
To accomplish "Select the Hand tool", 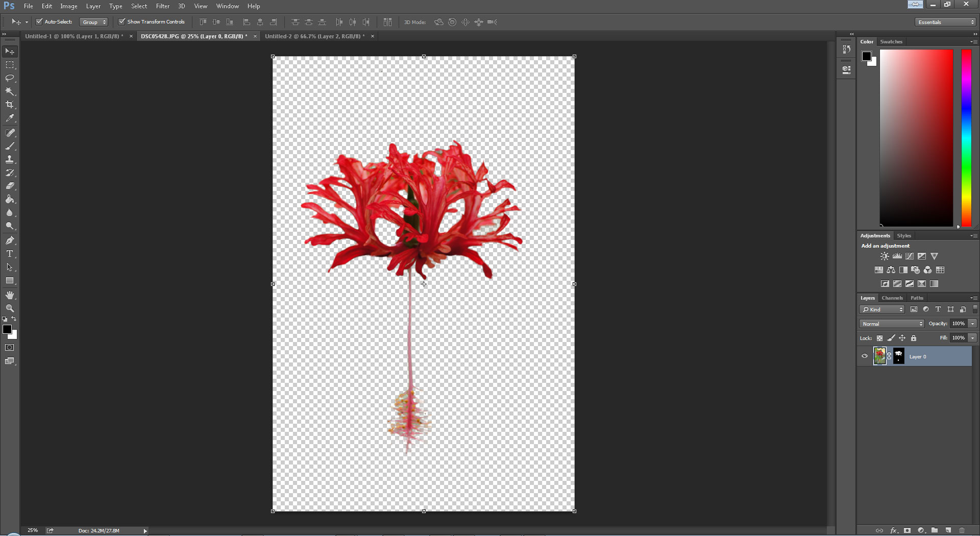I will [x=10, y=295].
